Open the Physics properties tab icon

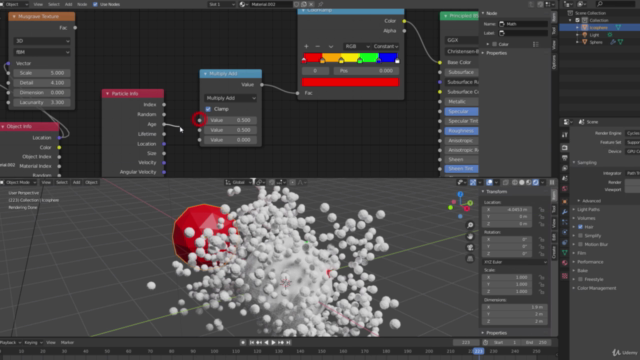point(564,232)
